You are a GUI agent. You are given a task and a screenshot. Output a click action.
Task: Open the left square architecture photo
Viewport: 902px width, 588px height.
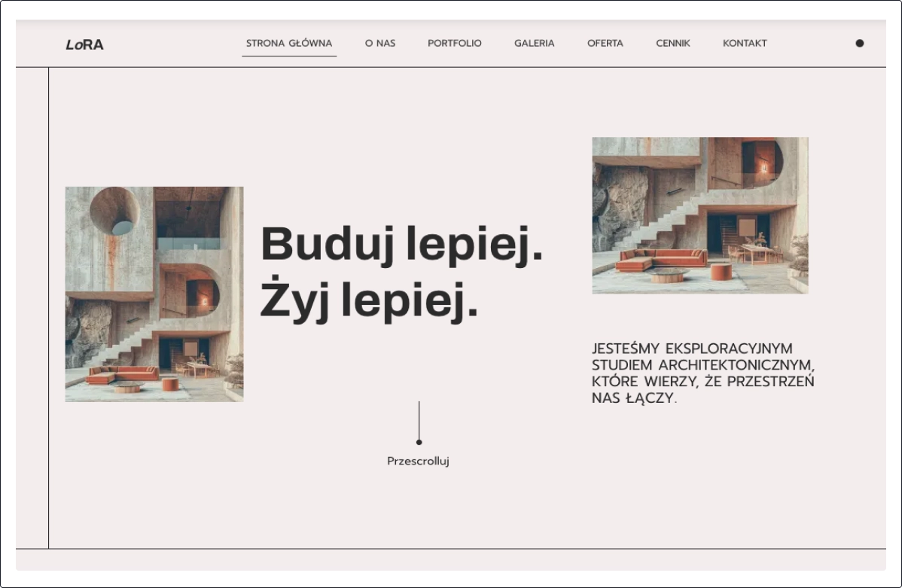click(x=154, y=294)
